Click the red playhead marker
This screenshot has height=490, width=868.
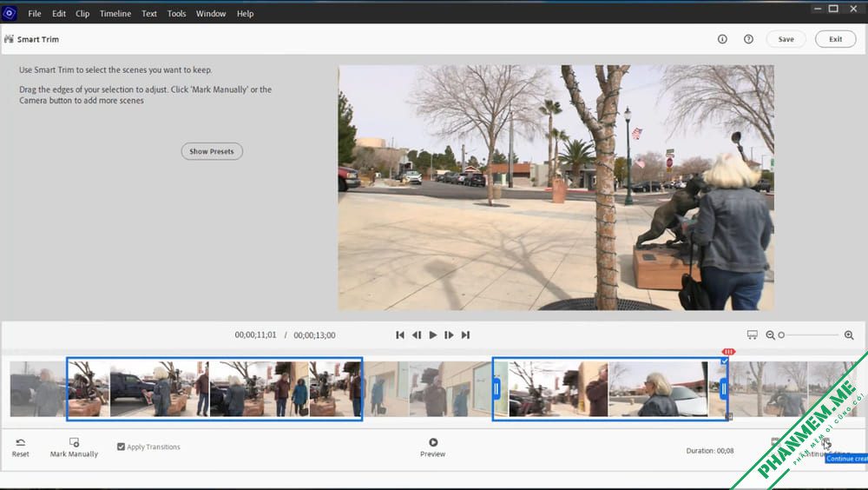point(728,351)
